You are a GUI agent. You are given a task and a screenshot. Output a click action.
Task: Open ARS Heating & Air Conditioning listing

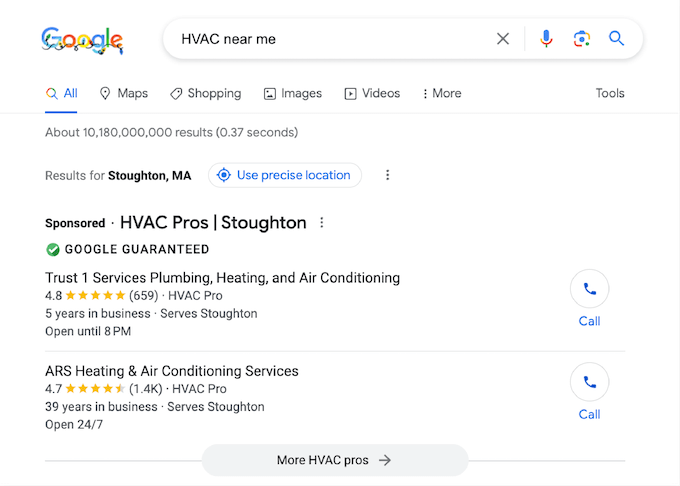pyautogui.click(x=172, y=371)
